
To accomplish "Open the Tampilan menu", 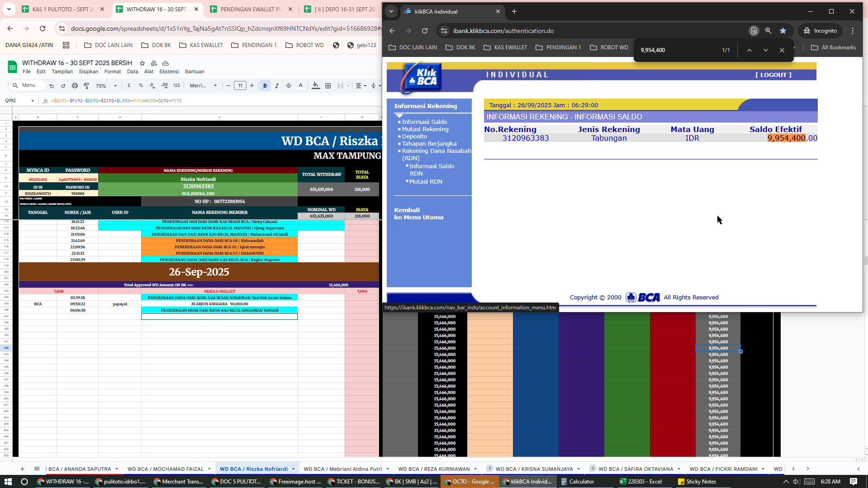I will (62, 71).
